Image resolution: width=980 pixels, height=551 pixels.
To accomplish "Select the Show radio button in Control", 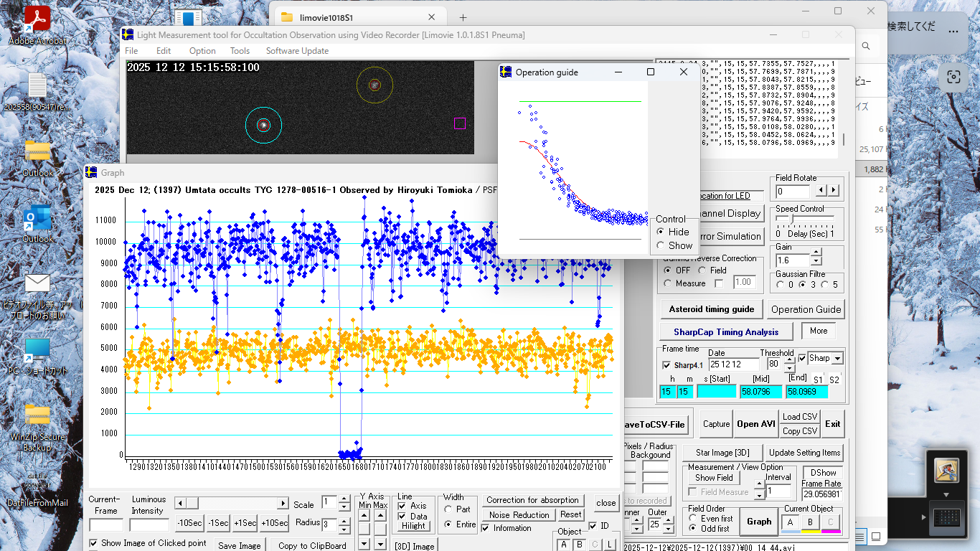I will click(660, 245).
